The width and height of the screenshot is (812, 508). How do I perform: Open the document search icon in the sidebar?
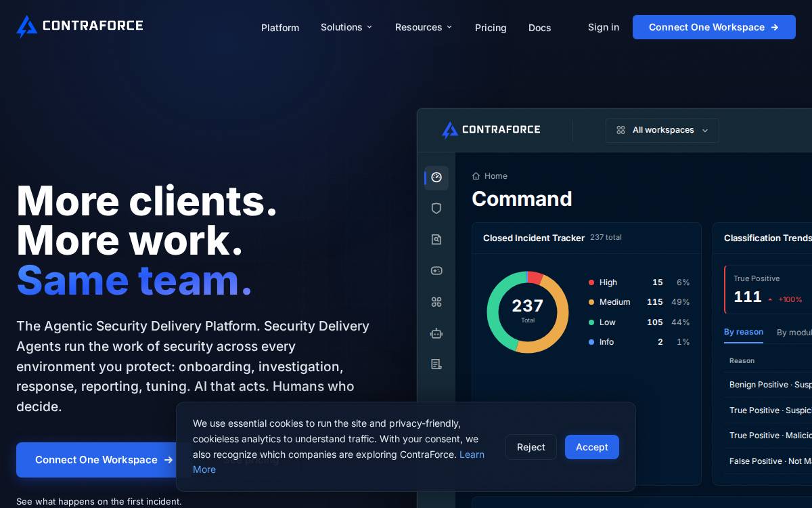(436, 240)
